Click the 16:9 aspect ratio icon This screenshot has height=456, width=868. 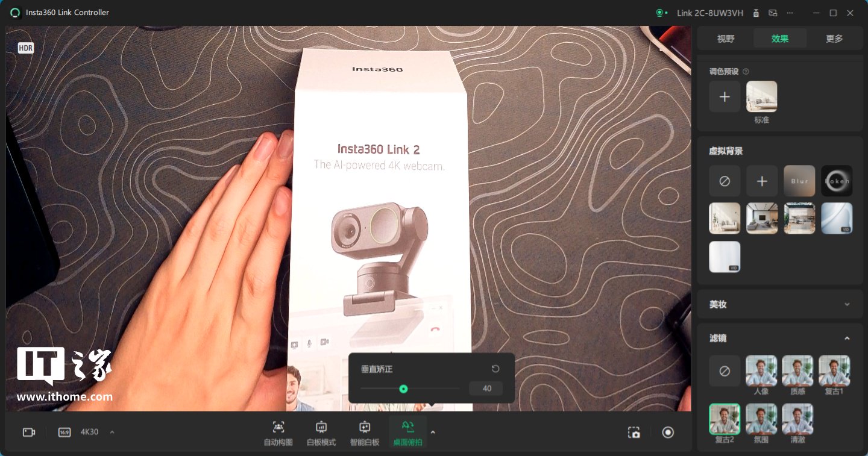tap(64, 432)
